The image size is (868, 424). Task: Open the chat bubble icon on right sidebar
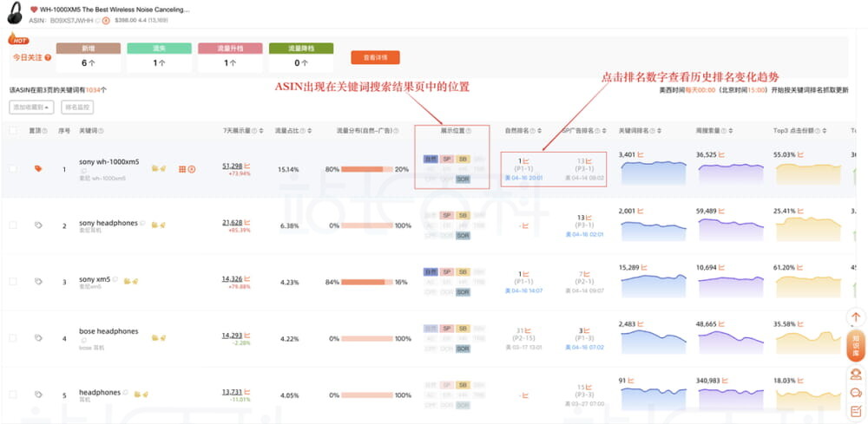[x=856, y=393]
